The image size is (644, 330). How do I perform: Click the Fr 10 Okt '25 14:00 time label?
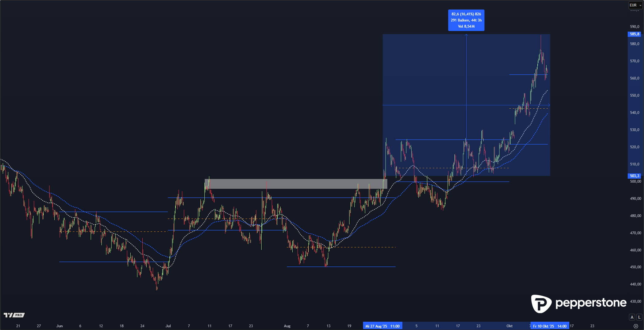click(550, 326)
